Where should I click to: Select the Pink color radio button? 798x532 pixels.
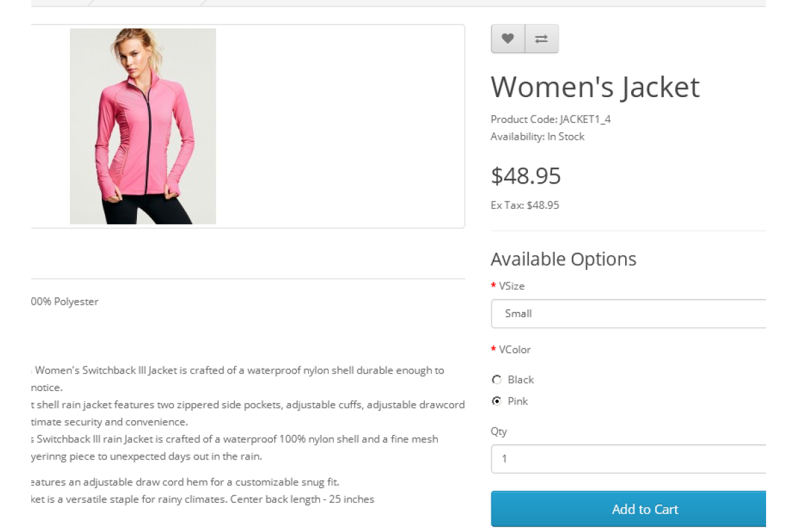[497, 401]
